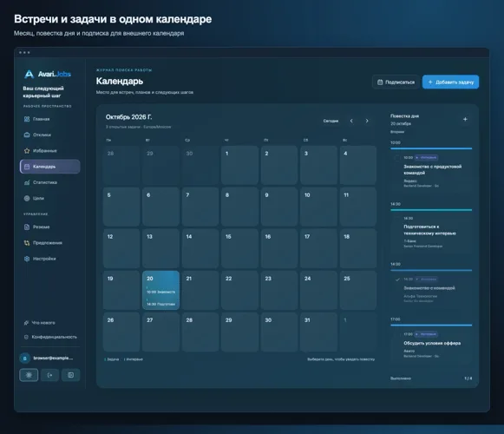The image size is (504, 434).
Task: Click the user avatar circle
Action: (25, 358)
